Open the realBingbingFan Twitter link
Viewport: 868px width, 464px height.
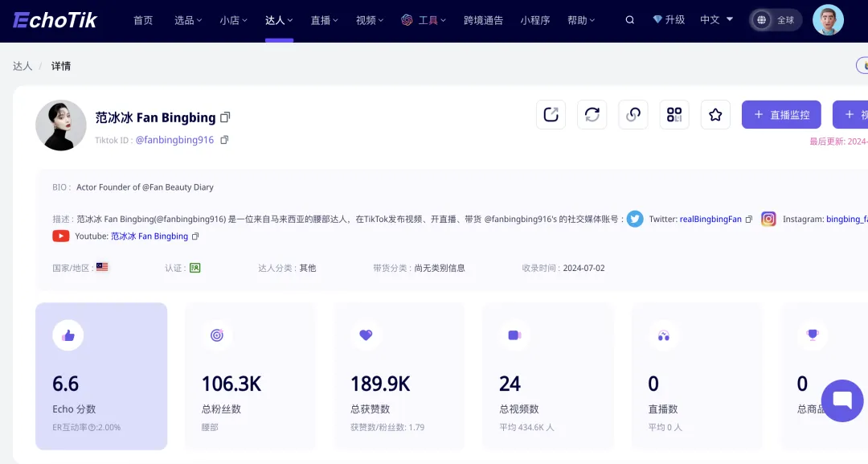710,220
